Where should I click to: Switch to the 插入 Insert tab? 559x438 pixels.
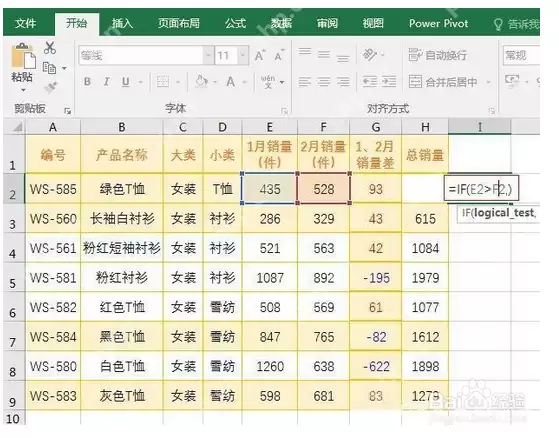pyautogui.click(x=122, y=24)
